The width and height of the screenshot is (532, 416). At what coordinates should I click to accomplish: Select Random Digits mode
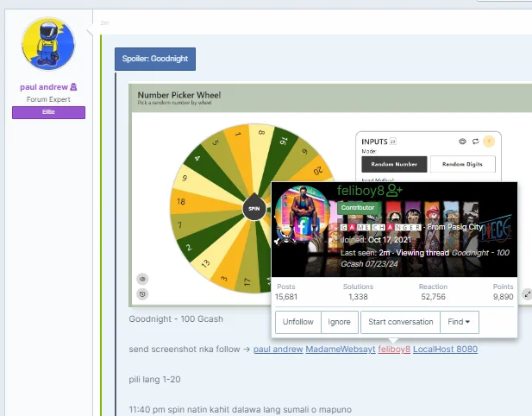click(x=462, y=164)
